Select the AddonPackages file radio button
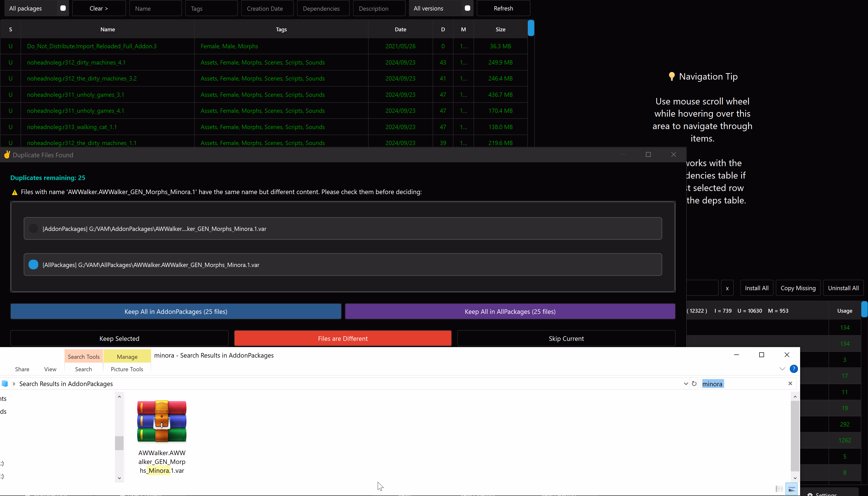This screenshot has height=496, width=868. tap(33, 229)
